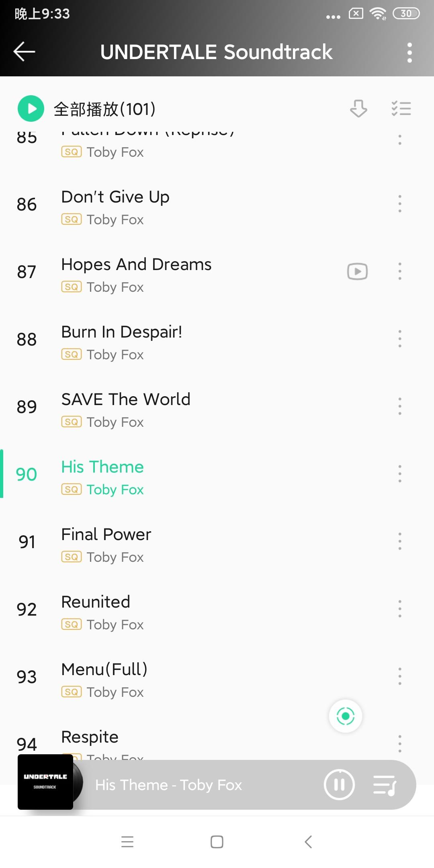This screenshot has width=434, height=868.
Task: Open the playlist overflow menu in the header
Action: 409,53
